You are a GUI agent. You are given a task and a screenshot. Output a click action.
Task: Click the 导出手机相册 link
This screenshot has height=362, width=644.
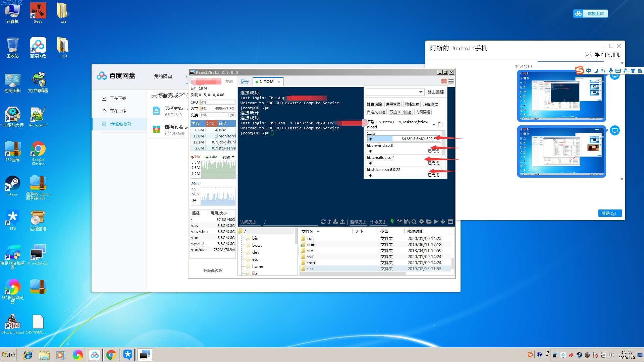click(x=607, y=55)
